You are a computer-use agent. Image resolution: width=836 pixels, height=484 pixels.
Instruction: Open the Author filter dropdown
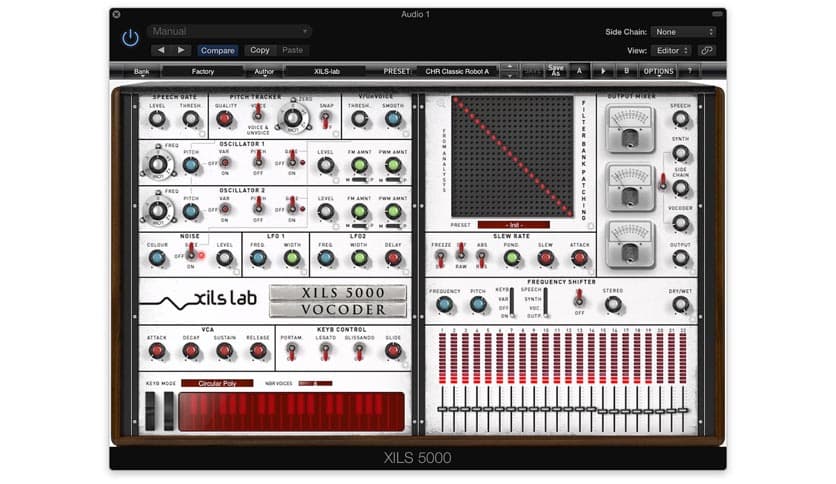(x=264, y=71)
